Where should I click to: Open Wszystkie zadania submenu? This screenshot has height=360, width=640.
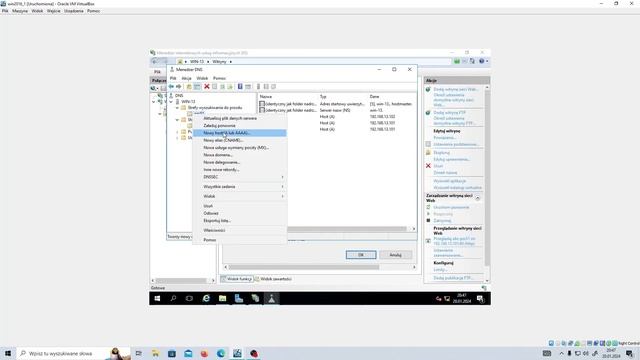coord(240,187)
